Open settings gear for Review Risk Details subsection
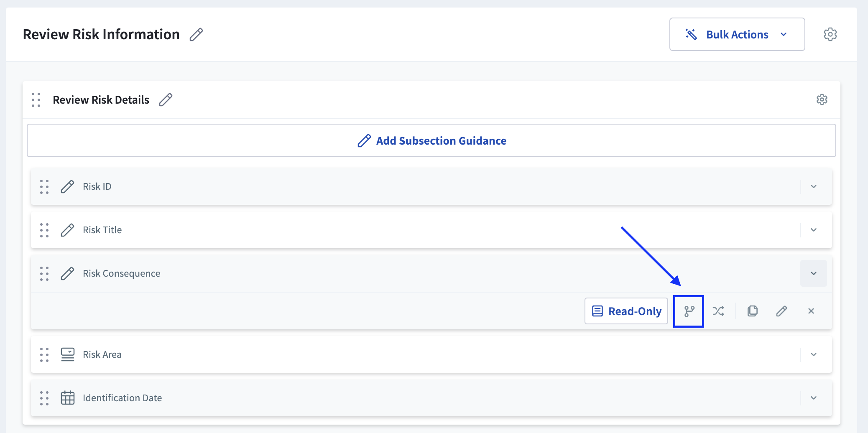This screenshot has width=868, height=433. pos(822,99)
